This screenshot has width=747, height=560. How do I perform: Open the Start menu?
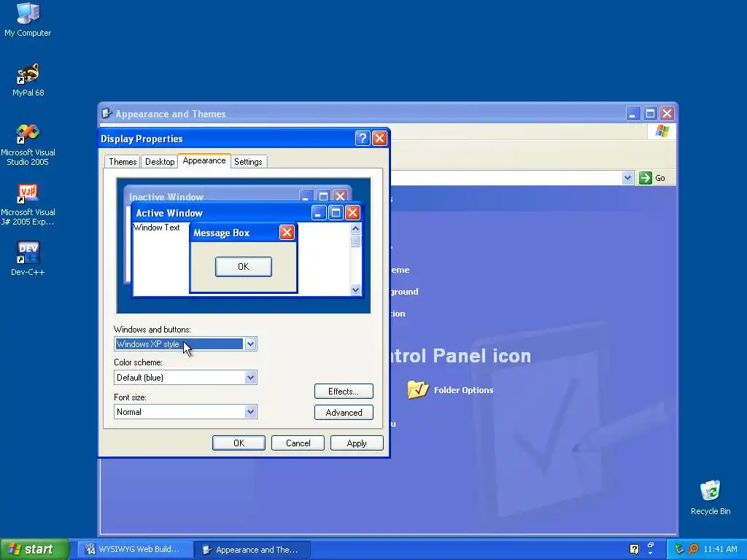34,549
